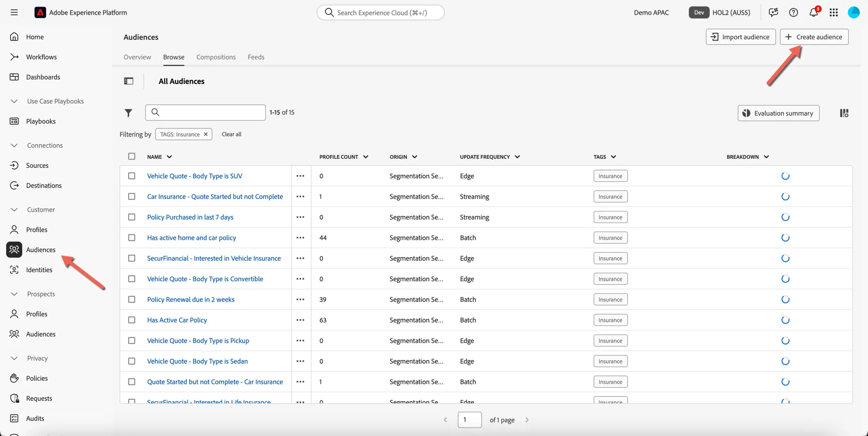Open Destinations from the sidebar
Screen dimensions: 868x436
[44, 185]
